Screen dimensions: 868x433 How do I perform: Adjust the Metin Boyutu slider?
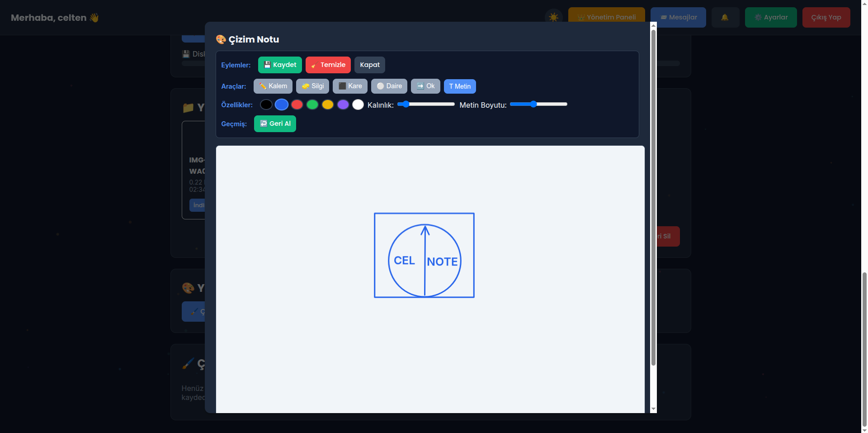pyautogui.click(x=538, y=105)
